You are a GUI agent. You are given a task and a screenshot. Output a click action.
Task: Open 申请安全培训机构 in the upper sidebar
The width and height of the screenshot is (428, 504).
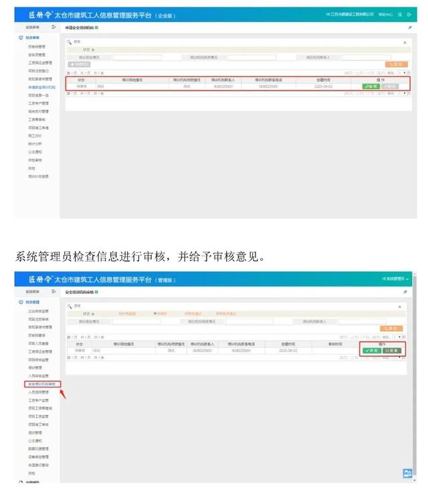click(x=41, y=87)
